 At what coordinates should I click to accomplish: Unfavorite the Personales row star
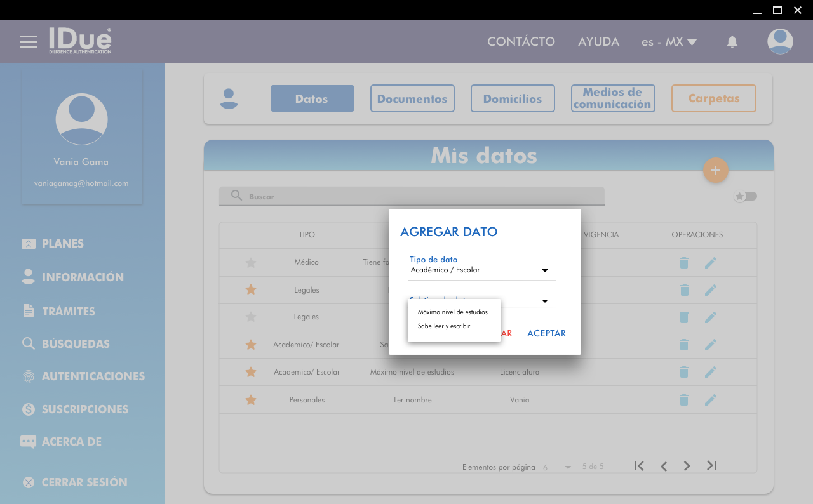(x=251, y=400)
